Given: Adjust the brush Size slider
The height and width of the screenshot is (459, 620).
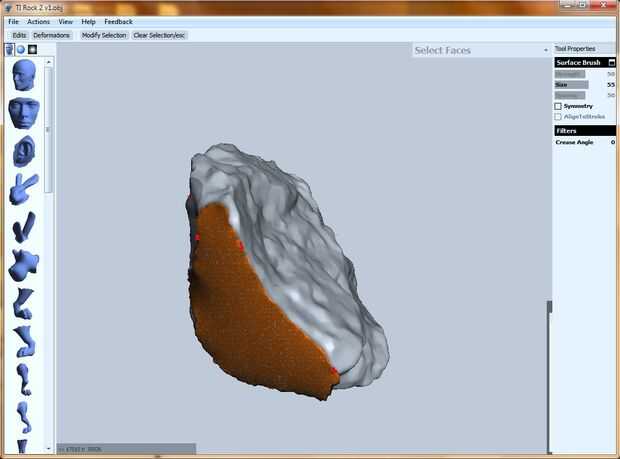Looking at the screenshot, I should (x=571, y=85).
